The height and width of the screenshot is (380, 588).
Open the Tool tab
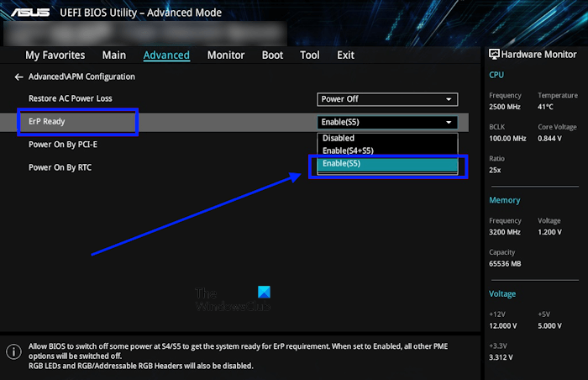[310, 55]
